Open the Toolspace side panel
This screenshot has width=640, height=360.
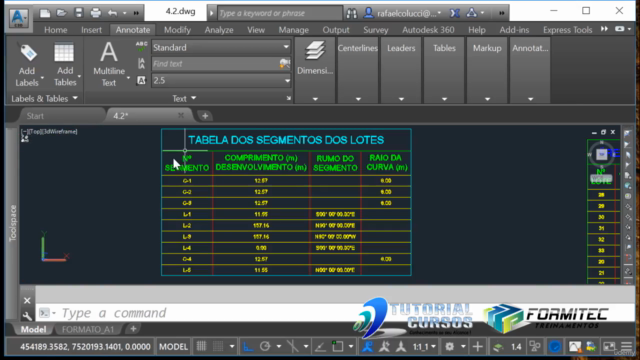point(13,223)
